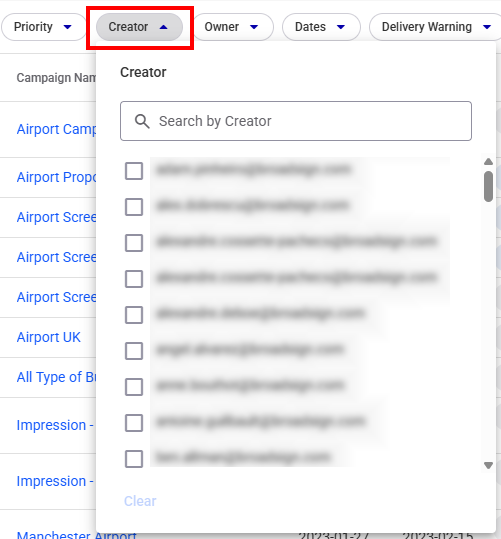Tick the fifth creator checkbox

(134, 315)
